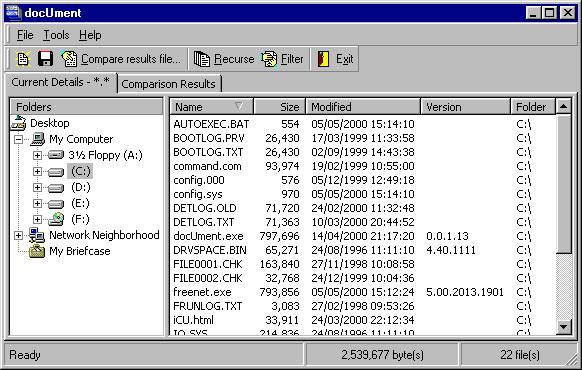
Task: Click the 3½ Floppy drive icon
Action: 56,155
